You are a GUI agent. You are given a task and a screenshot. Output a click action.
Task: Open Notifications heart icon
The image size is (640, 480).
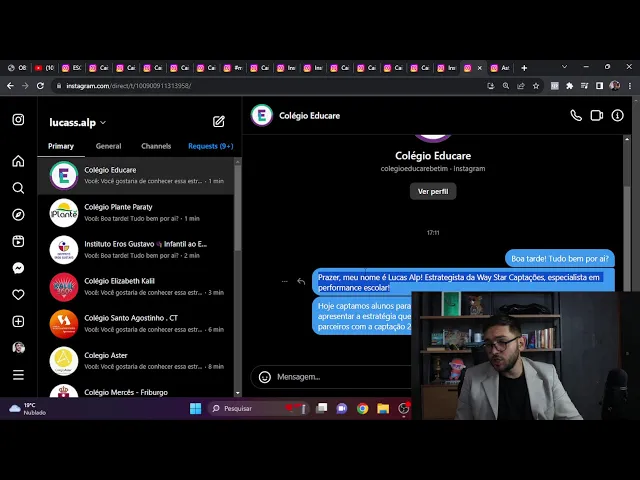[18, 295]
